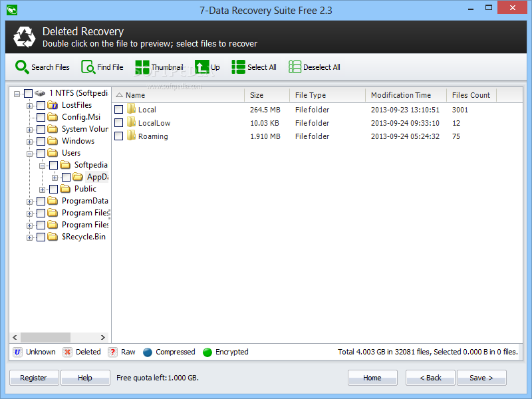Click the Local folder icon in list
This screenshot has height=399, width=532.
(131, 109)
